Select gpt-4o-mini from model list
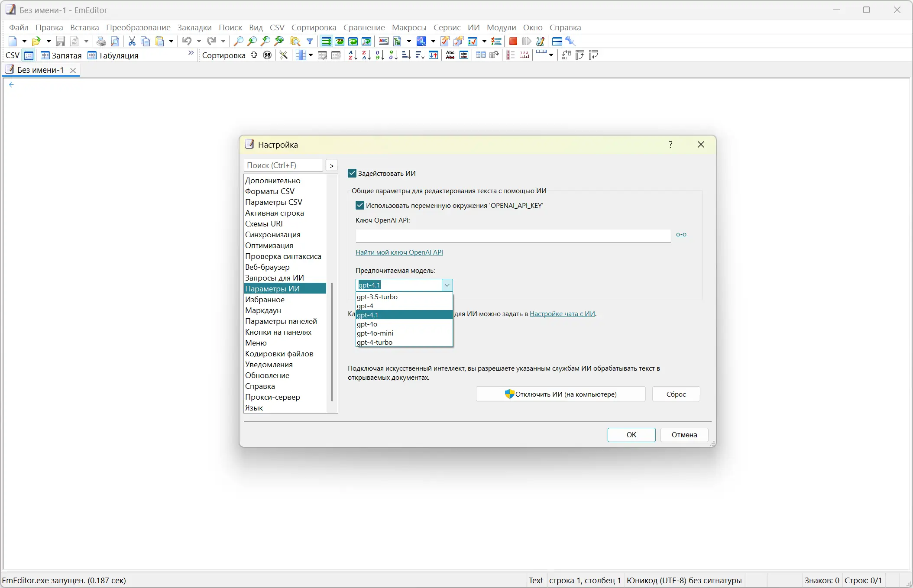Screen dimensions: 913x588 (375, 333)
